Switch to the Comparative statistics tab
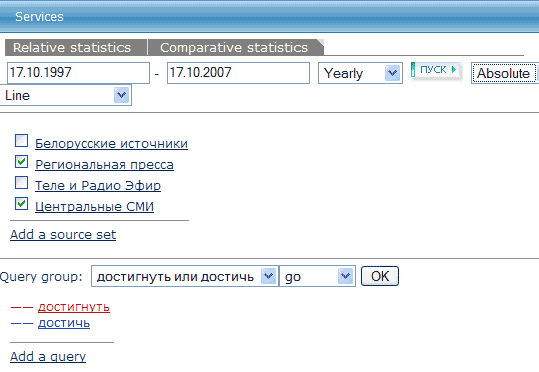539x372 pixels. [x=235, y=47]
